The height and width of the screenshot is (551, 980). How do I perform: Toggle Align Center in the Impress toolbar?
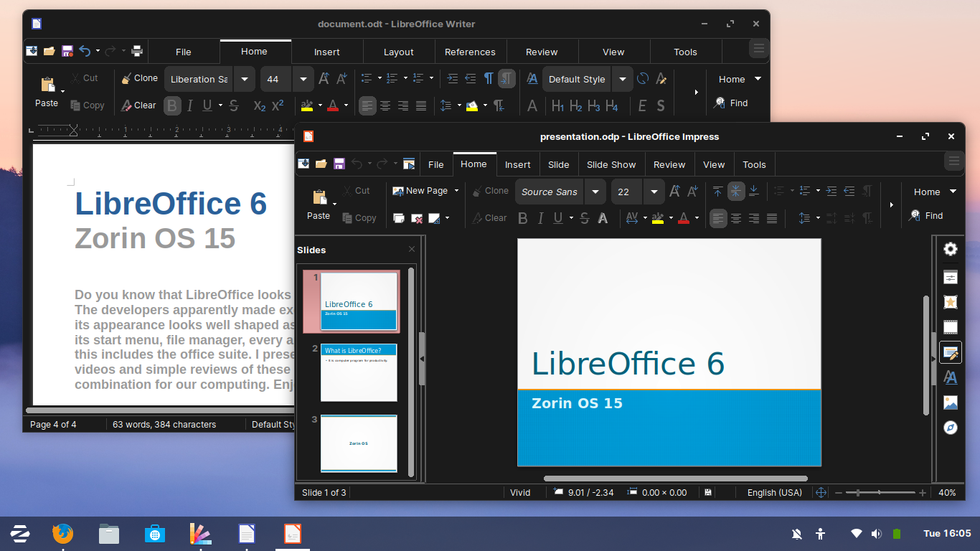[x=736, y=218]
